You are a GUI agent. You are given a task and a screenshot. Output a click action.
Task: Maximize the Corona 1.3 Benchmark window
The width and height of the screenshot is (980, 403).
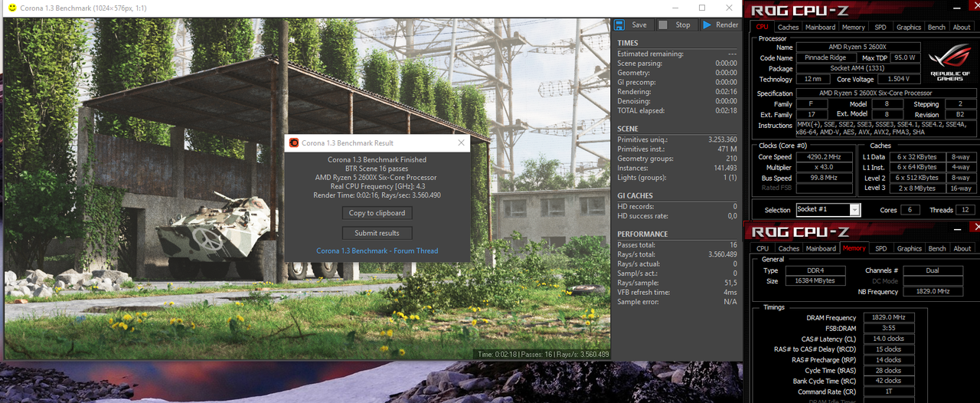(x=702, y=8)
